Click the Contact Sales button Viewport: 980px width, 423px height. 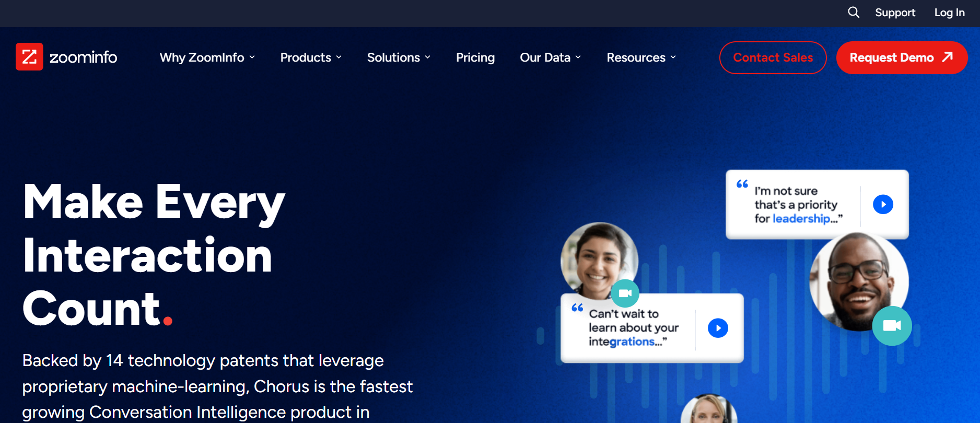click(773, 57)
